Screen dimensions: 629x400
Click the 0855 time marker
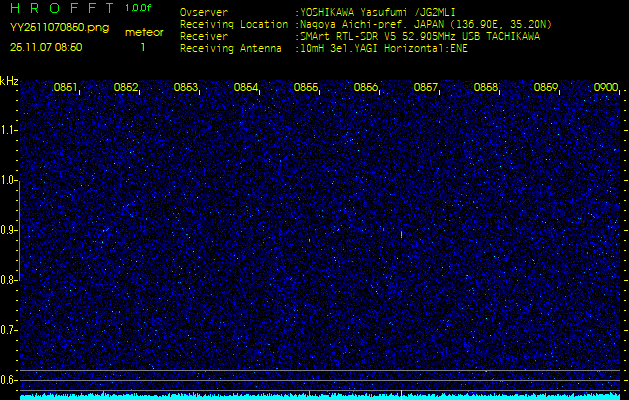pyautogui.click(x=306, y=88)
